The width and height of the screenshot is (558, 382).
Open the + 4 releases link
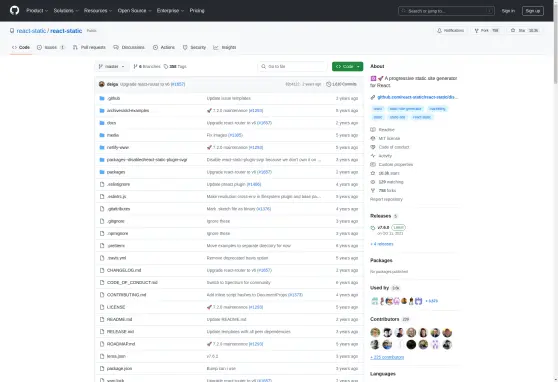381,244
